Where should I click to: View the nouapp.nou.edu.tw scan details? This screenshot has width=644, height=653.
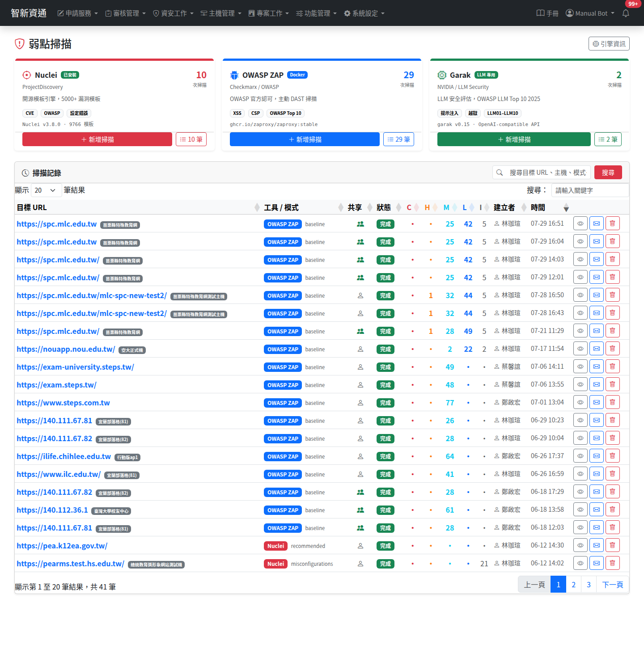click(580, 349)
